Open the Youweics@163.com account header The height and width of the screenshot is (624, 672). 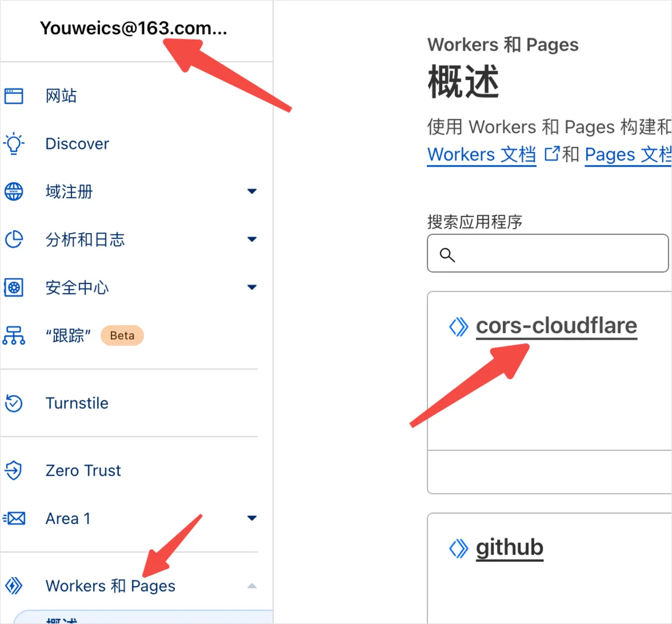[x=134, y=28]
